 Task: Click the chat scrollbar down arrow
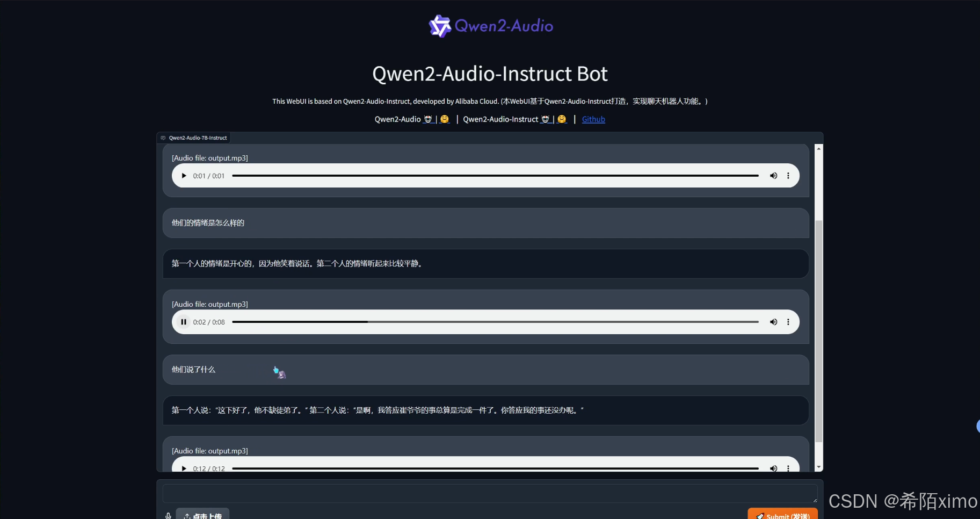[819, 467]
